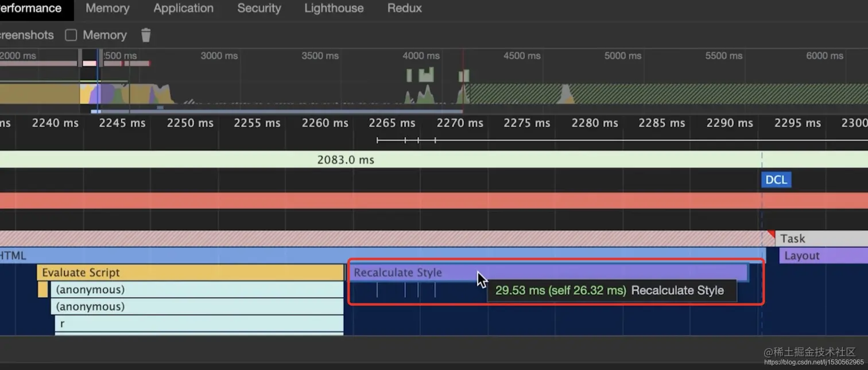Click the 2240 ms ruler label

point(55,123)
